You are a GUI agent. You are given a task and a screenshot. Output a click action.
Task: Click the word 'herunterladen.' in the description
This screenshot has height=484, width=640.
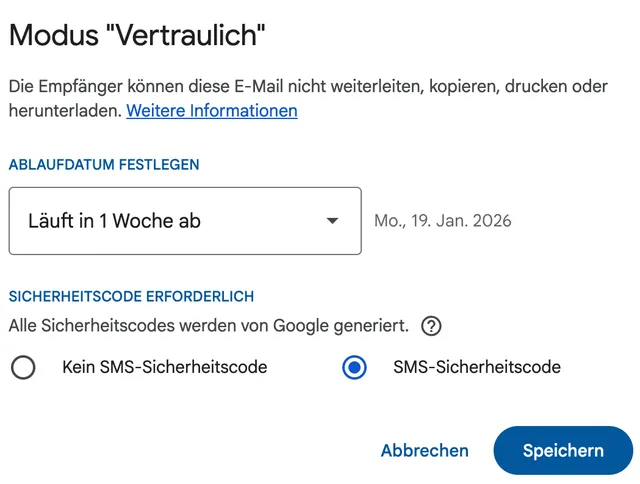click(x=65, y=110)
